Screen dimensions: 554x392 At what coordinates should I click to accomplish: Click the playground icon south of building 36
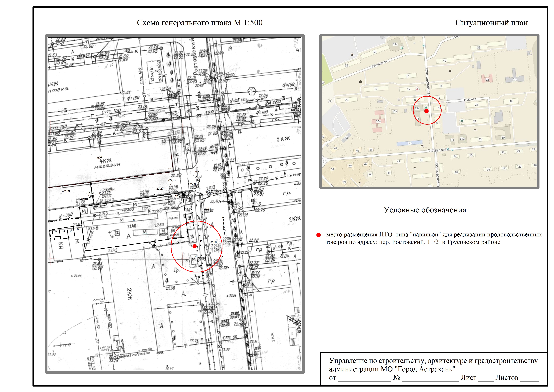click(422, 146)
